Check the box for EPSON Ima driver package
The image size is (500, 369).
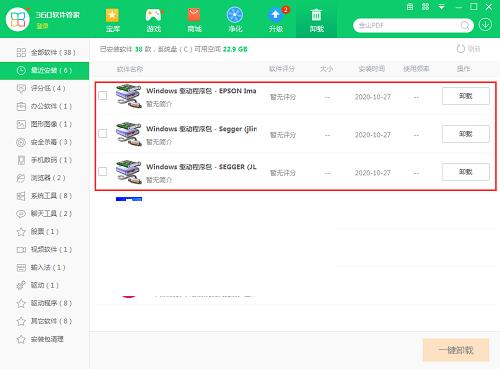103,96
